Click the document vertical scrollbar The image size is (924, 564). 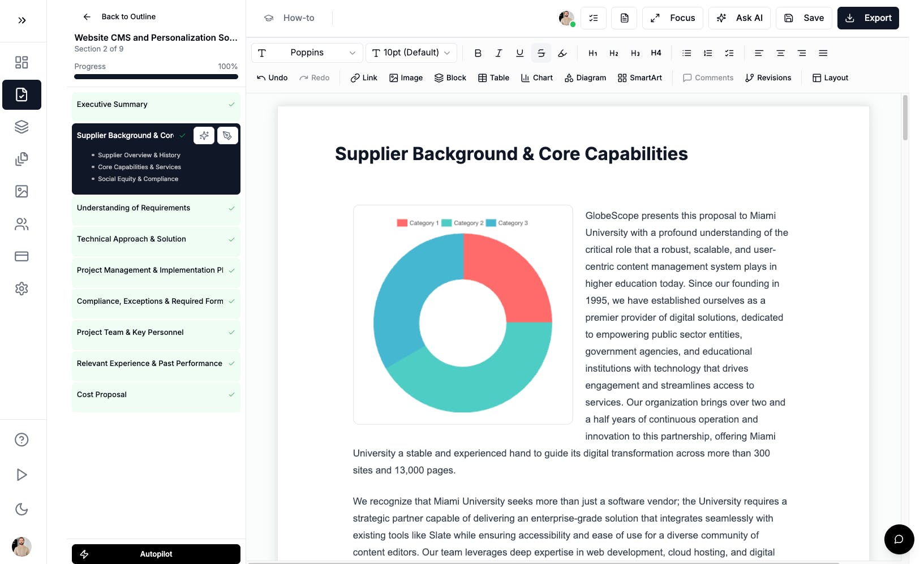(x=905, y=118)
